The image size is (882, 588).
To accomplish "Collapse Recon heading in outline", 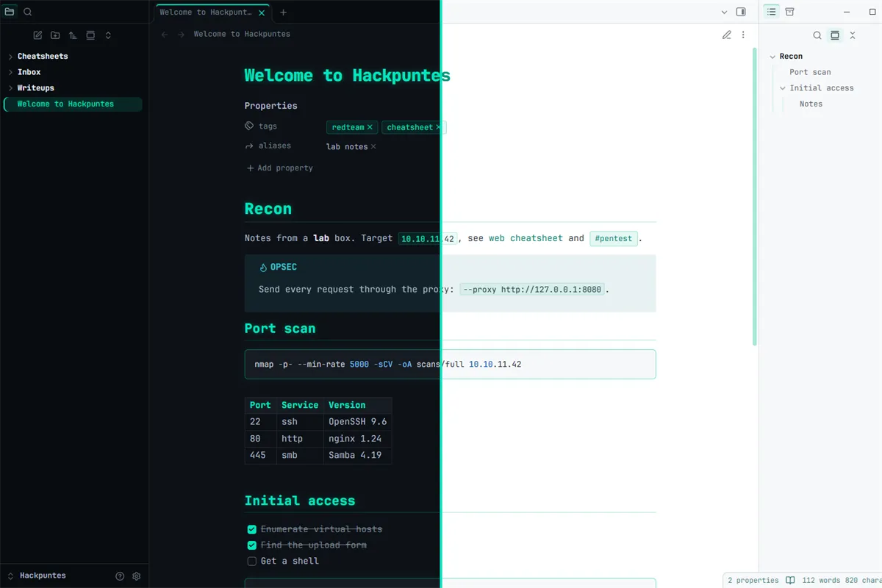I will click(772, 57).
